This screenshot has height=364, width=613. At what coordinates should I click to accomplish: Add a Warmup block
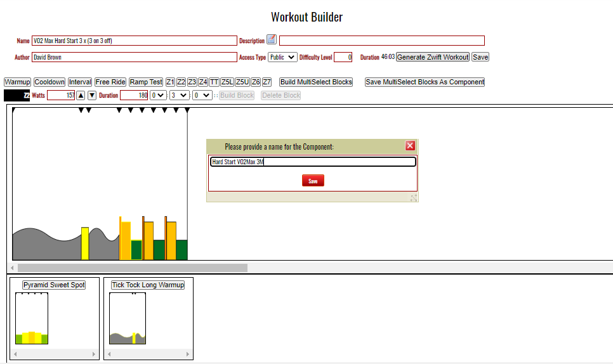[x=17, y=82]
